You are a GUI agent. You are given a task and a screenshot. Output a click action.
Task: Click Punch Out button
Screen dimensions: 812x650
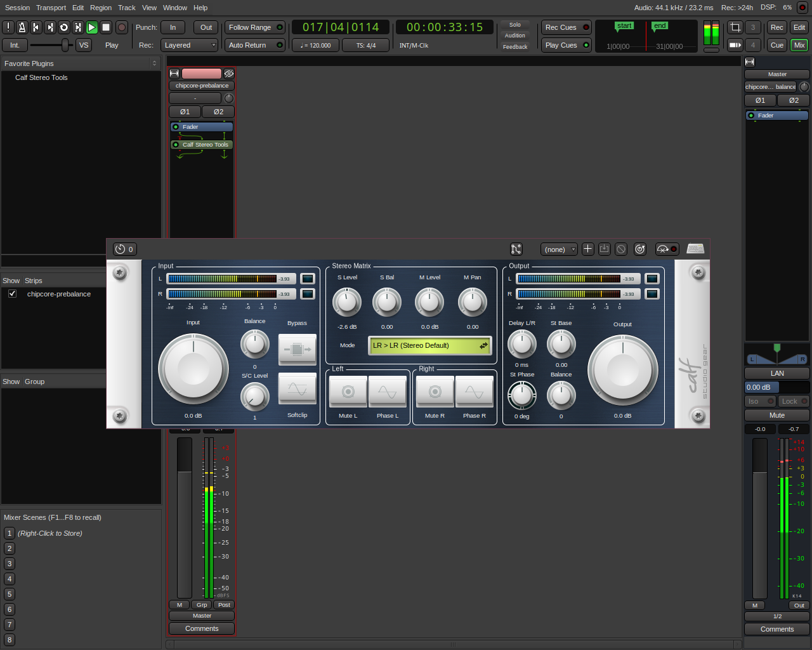click(206, 27)
